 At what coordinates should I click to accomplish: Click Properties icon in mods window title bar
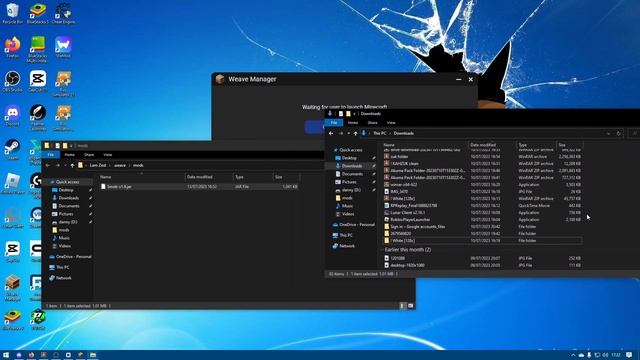pyautogui.click(x=58, y=146)
